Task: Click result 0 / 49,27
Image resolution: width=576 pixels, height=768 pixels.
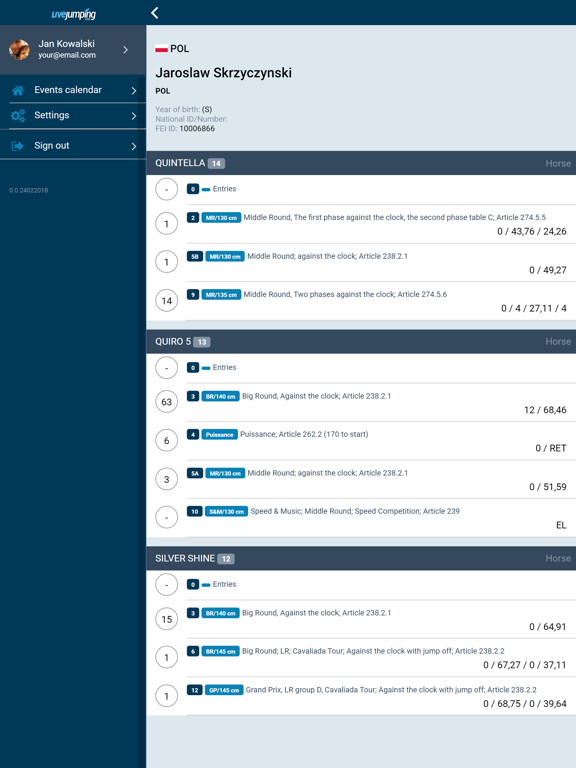Action: click(x=548, y=270)
